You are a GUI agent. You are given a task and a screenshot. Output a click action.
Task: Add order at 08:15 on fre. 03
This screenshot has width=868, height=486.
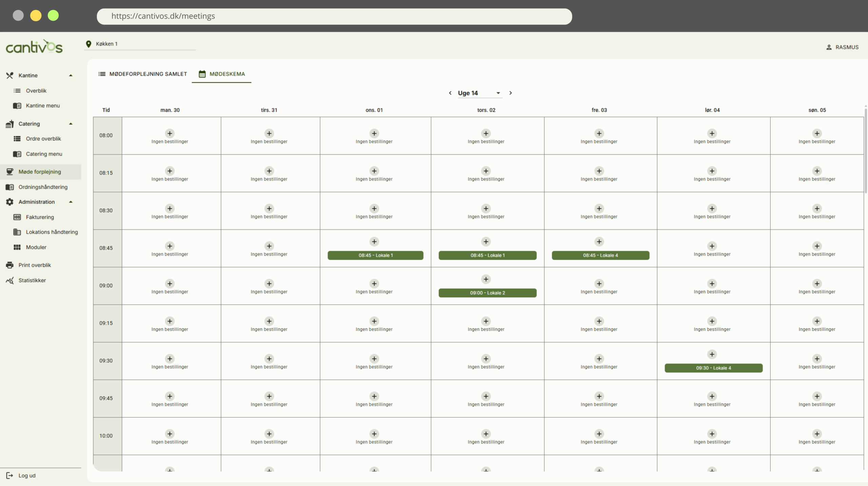pos(599,171)
